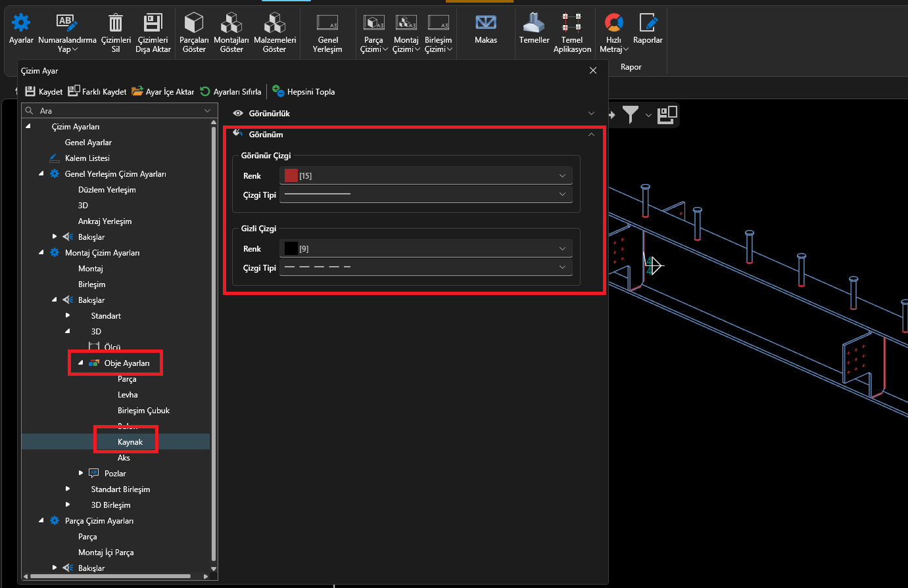Select Kalem Listesi in the tree
This screenshot has width=908, height=588.
(87, 158)
